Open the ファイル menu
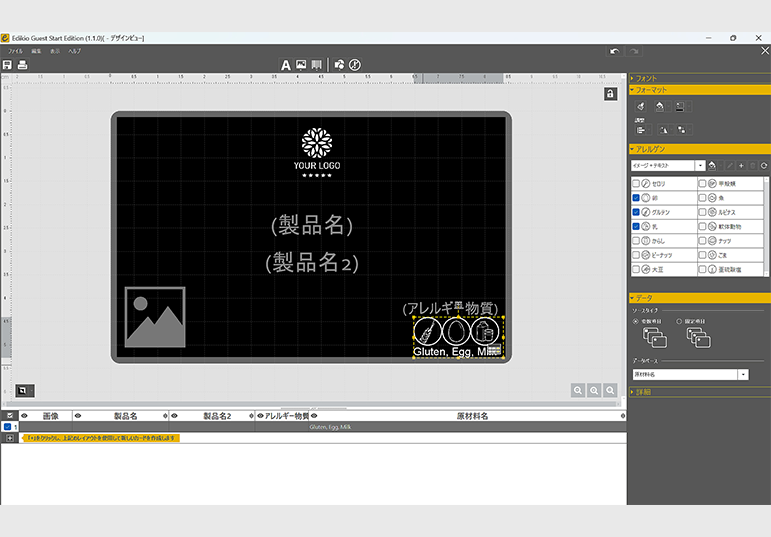The image size is (771, 537). (x=15, y=50)
